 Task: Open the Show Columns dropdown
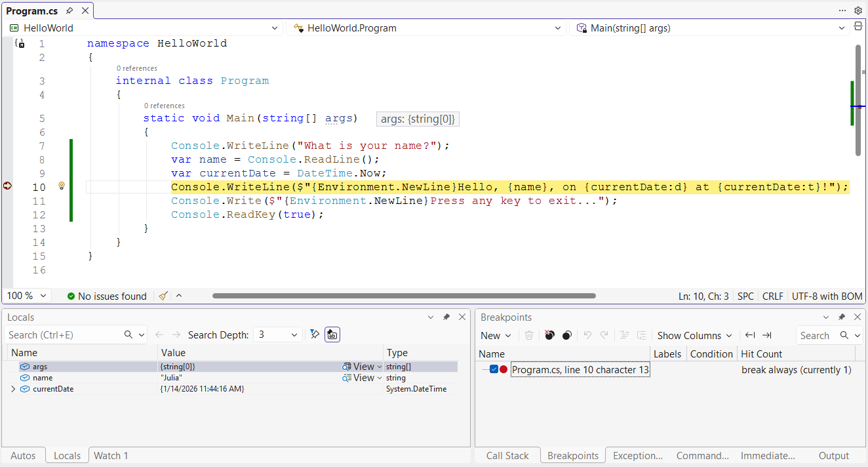694,335
